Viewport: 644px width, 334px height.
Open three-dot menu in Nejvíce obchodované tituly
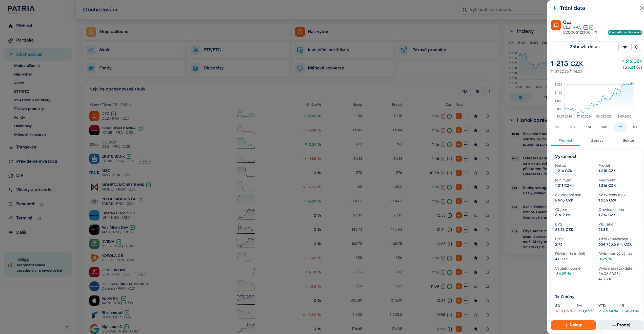click(x=489, y=91)
